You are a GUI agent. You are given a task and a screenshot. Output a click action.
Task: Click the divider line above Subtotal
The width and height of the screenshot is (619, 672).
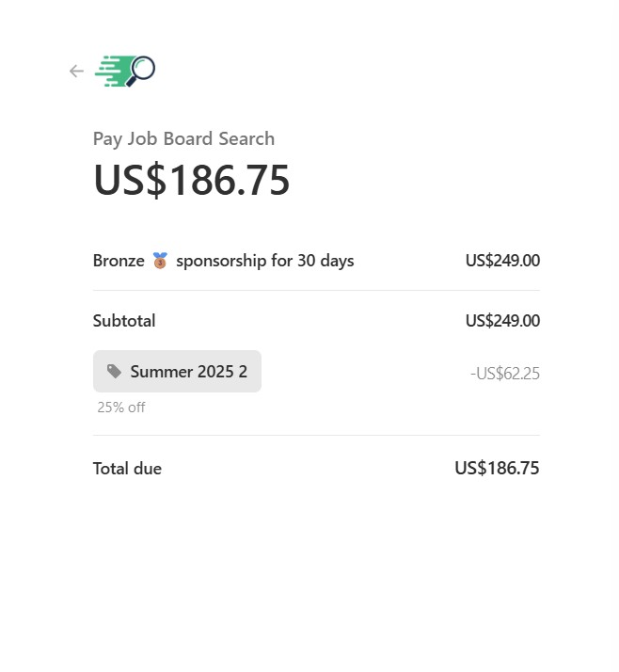(x=316, y=291)
